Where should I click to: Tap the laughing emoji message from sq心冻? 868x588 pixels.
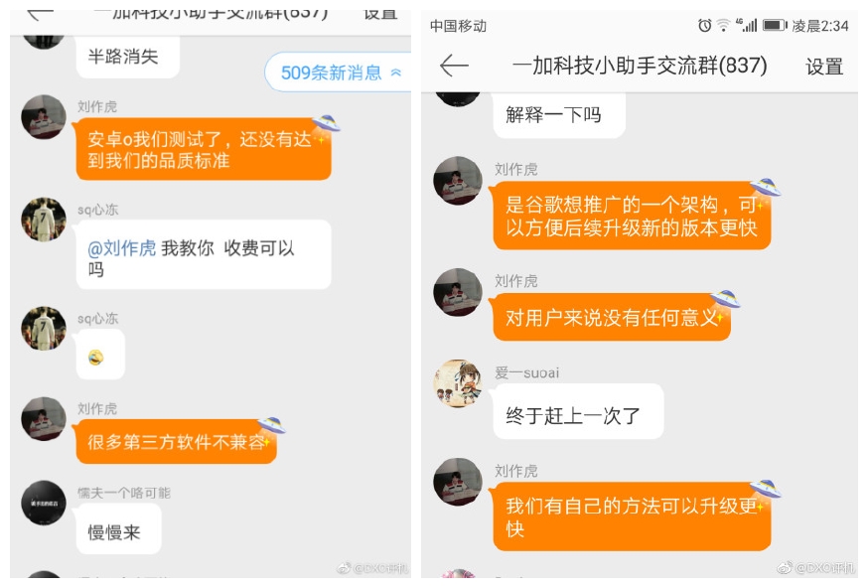[x=100, y=355]
